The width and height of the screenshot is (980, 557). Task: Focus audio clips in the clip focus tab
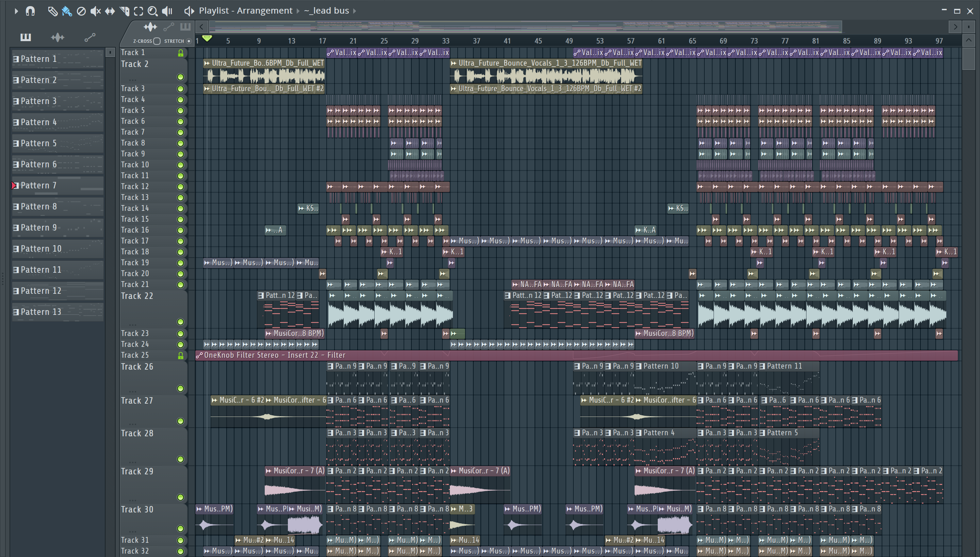pyautogui.click(x=150, y=27)
